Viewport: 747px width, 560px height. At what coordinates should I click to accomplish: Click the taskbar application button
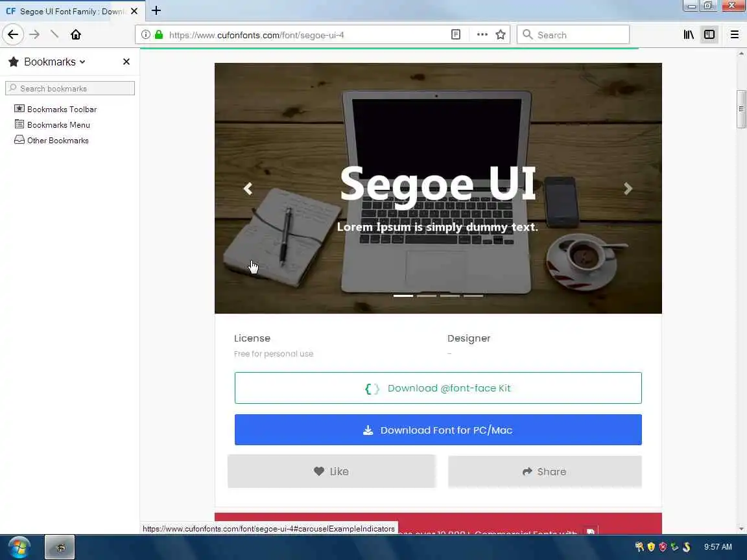[60, 547]
